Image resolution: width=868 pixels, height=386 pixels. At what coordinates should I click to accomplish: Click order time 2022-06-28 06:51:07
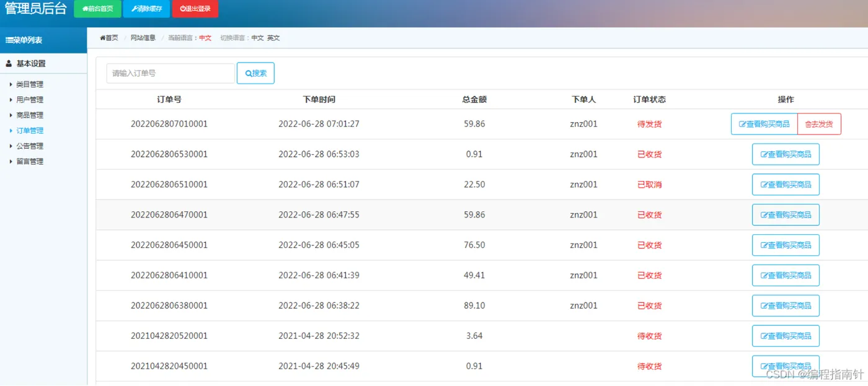tap(319, 185)
